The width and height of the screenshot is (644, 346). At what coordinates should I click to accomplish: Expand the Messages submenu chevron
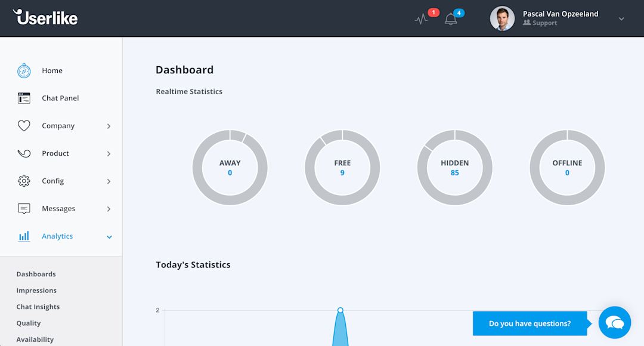tap(109, 209)
